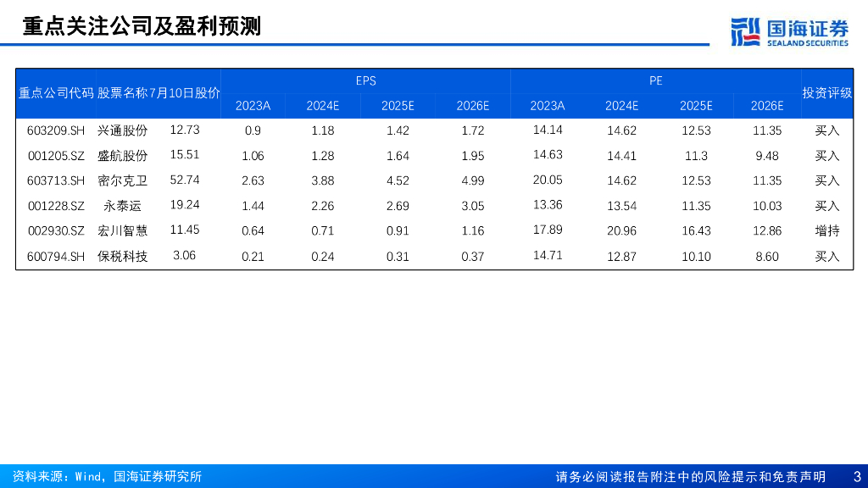The width and height of the screenshot is (868, 488).
Task: Click 密尔克卫 2023A PE value 20.05
Action: point(548,180)
